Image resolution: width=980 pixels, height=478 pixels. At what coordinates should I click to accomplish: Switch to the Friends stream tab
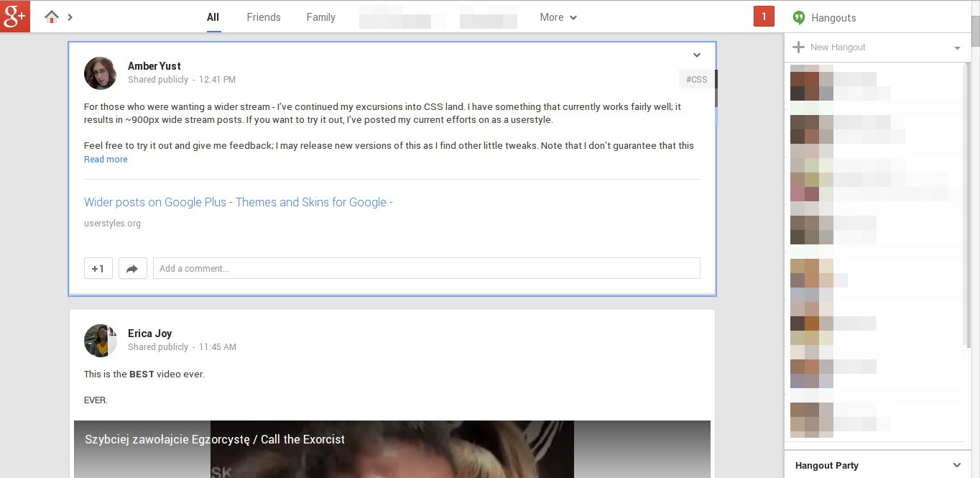(x=264, y=17)
